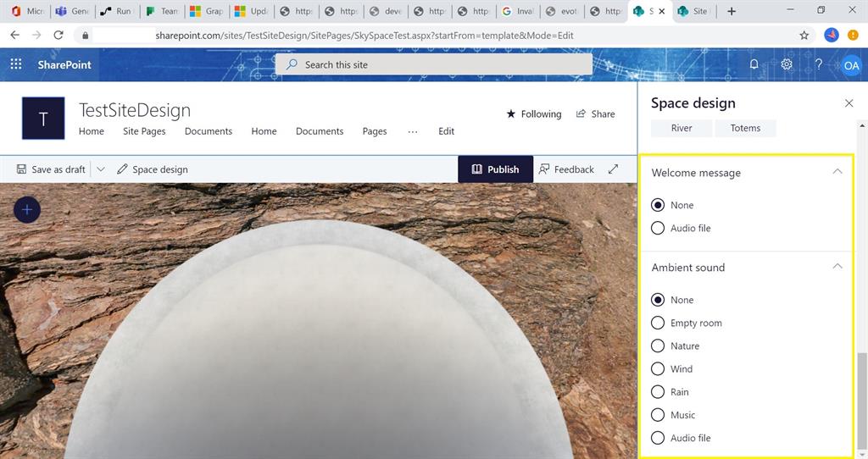Select the Totems structure option

pos(745,128)
